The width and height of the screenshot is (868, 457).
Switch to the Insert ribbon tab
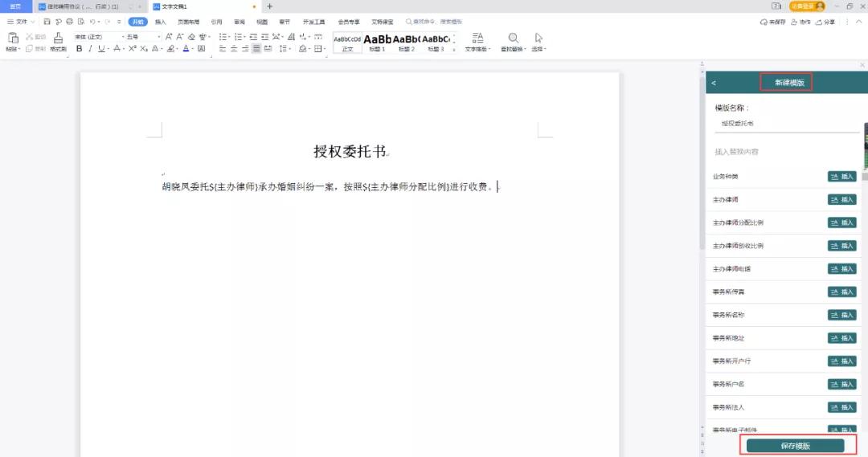[x=161, y=22]
